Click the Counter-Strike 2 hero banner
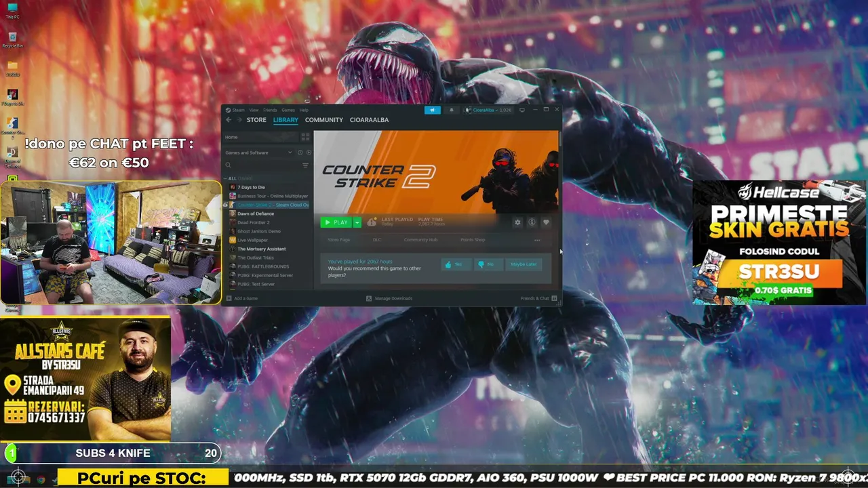 [x=436, y=172]
